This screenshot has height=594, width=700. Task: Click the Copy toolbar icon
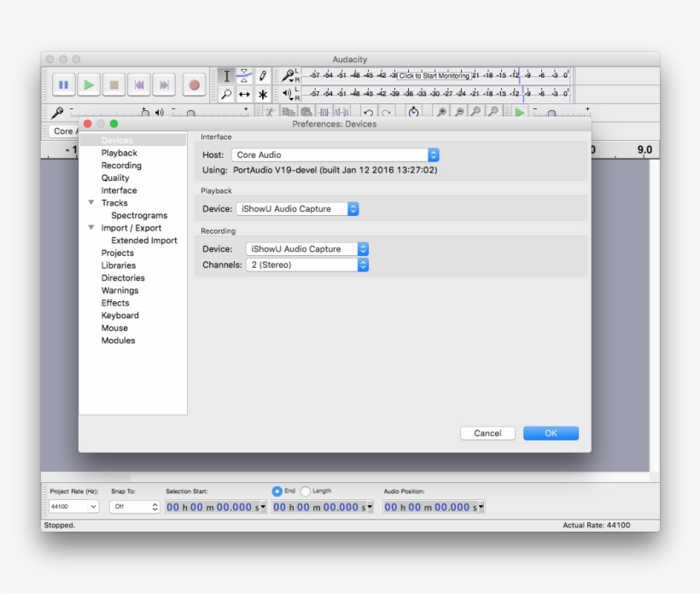pos(289,112)
